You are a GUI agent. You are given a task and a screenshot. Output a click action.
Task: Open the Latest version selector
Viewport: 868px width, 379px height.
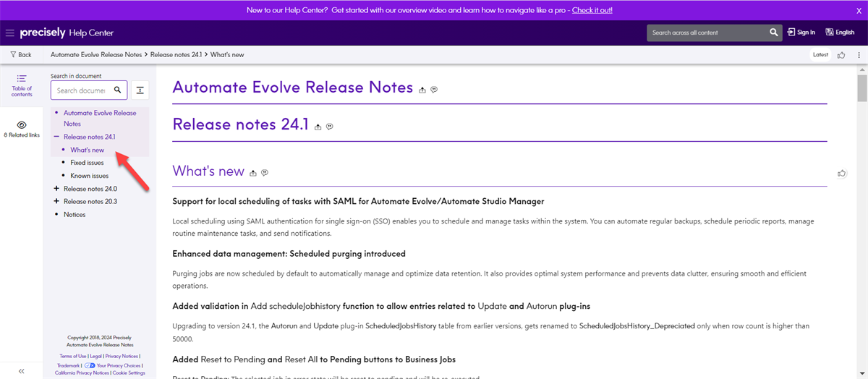tap(820, 55)
